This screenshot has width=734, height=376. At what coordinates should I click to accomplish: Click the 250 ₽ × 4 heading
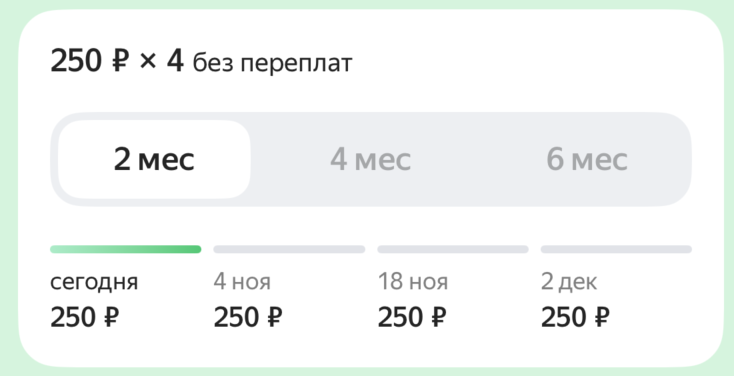tap(117, 61)
